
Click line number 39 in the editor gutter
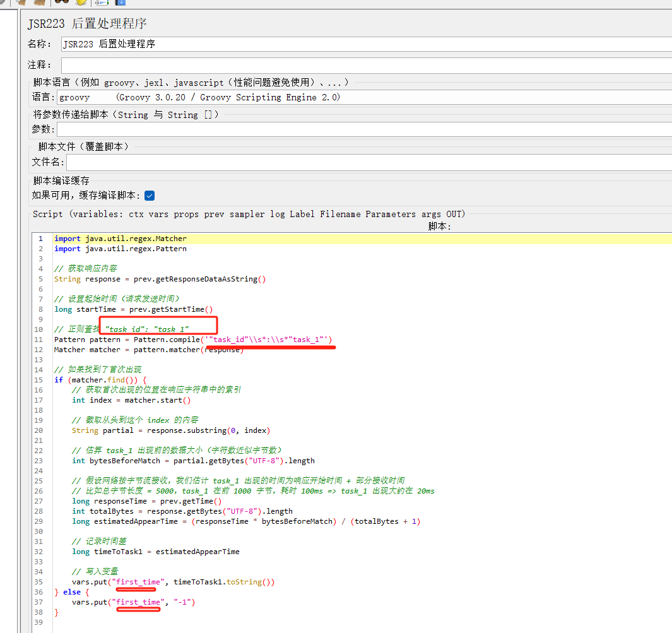point(38,623)
